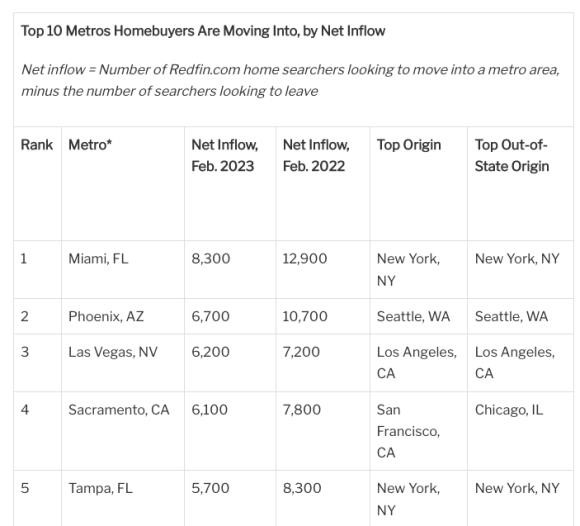The image size is (580, 526).
Task: Select the Miami, FL metro cell
Action: coord(98,259)
